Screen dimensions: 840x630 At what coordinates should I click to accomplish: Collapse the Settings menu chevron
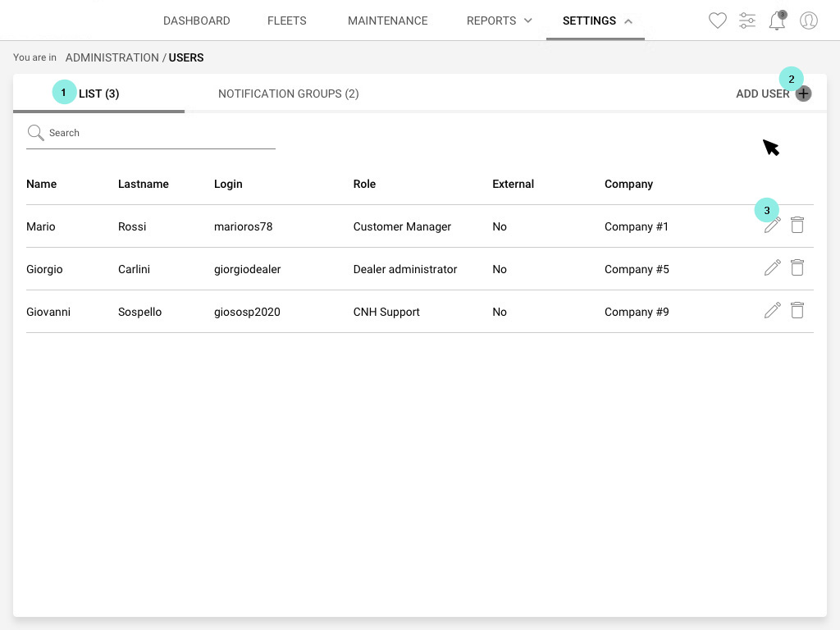click(x=628, y=21)
